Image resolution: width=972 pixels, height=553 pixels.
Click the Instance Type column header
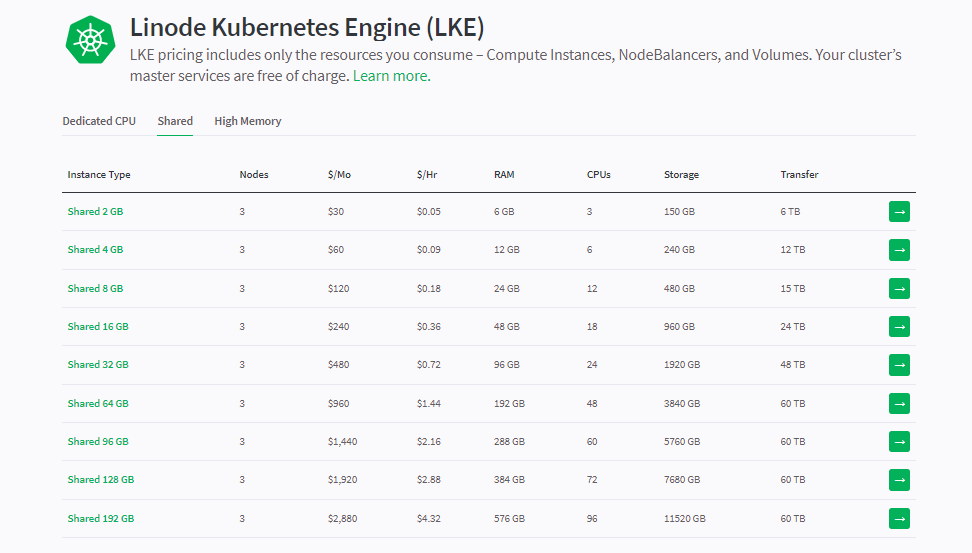tap(99, 175)
